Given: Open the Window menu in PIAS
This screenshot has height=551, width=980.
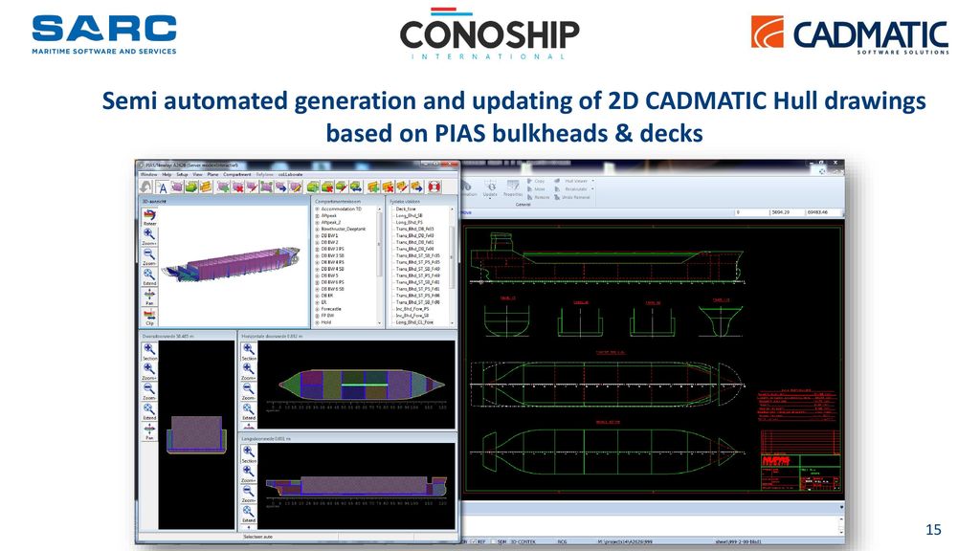Looking at the screenshot, I should (x=148, y=174).
